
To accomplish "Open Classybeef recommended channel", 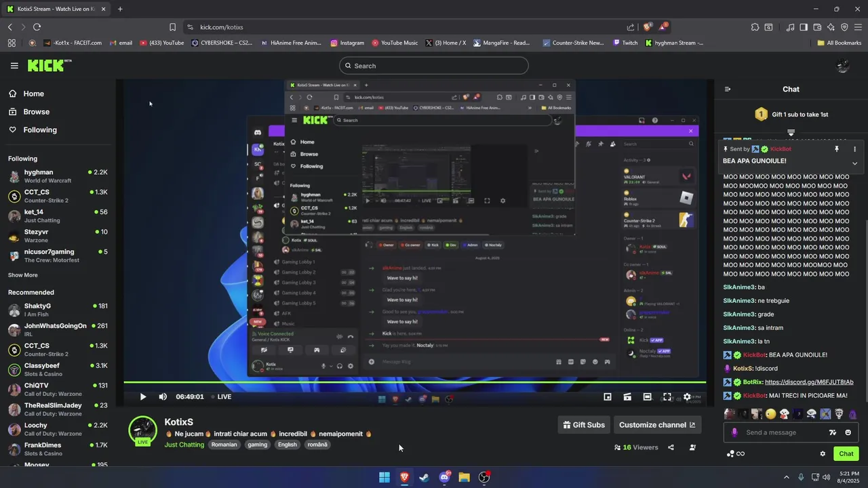I will (58, 369).
